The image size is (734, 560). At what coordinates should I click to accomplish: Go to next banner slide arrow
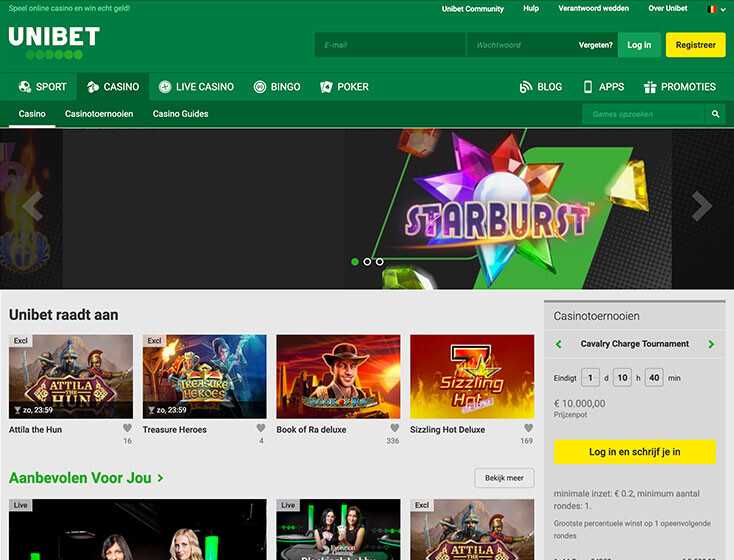coord(701,206)
